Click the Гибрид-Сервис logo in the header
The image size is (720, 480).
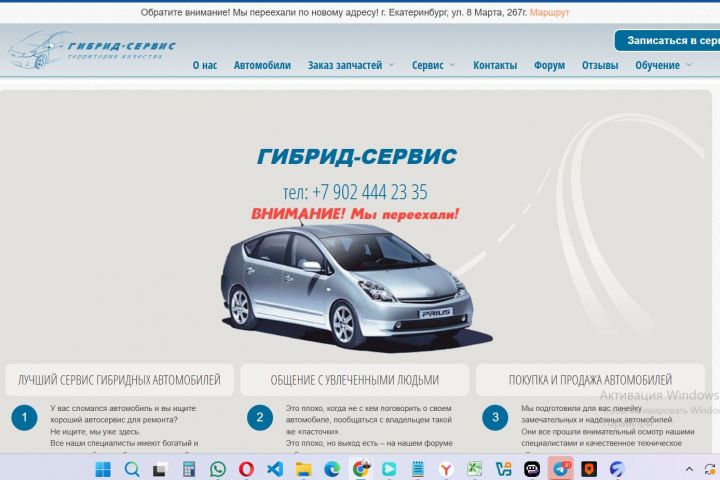91,50
